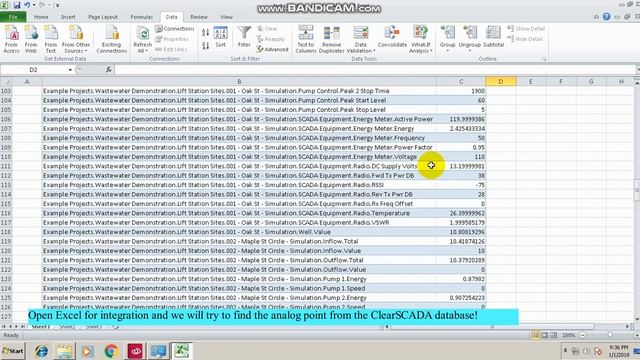
Task: Click cell with value 13.19999981
Action: pyautogui.click(x=461, y=166)
